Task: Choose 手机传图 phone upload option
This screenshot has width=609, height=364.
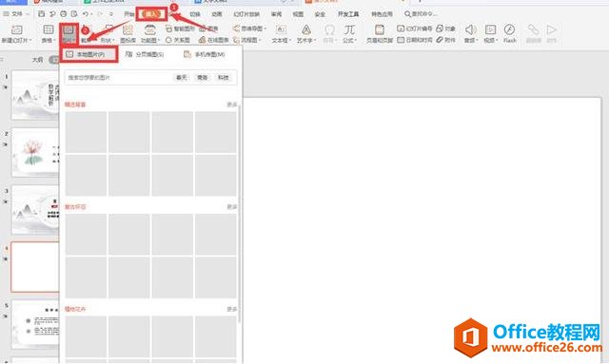Action: (205, 54)
